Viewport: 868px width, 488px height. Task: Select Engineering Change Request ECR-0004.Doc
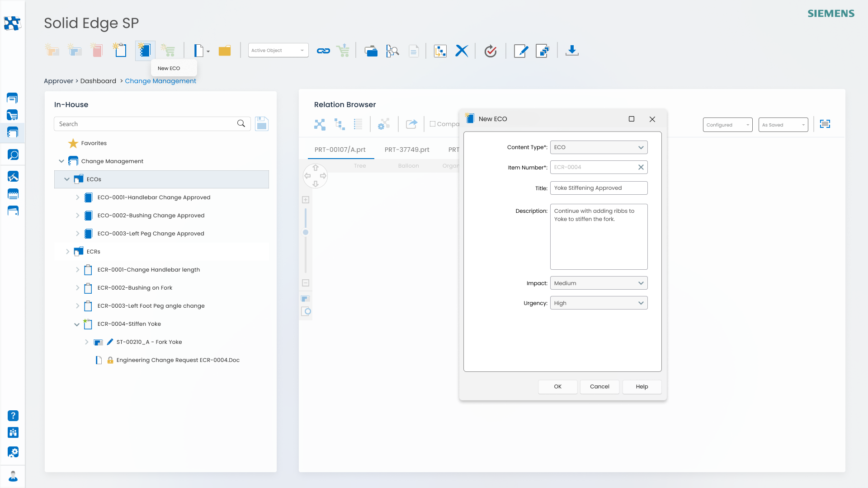tap(178, 360)
